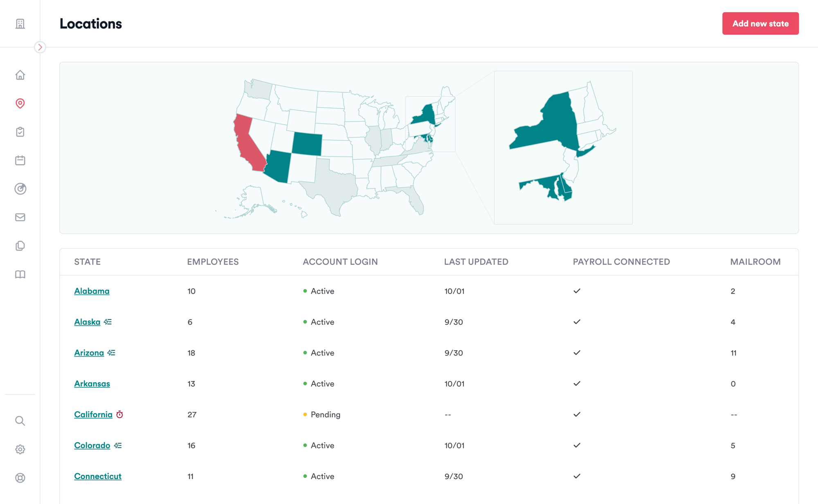Open the California state link
Screen dimensions: 818x504
[93, 414]
